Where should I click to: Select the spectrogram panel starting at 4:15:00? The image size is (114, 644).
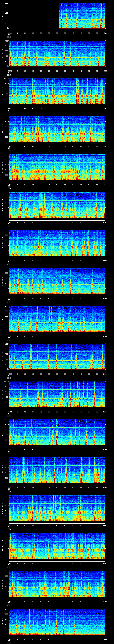tap(57, 432)
